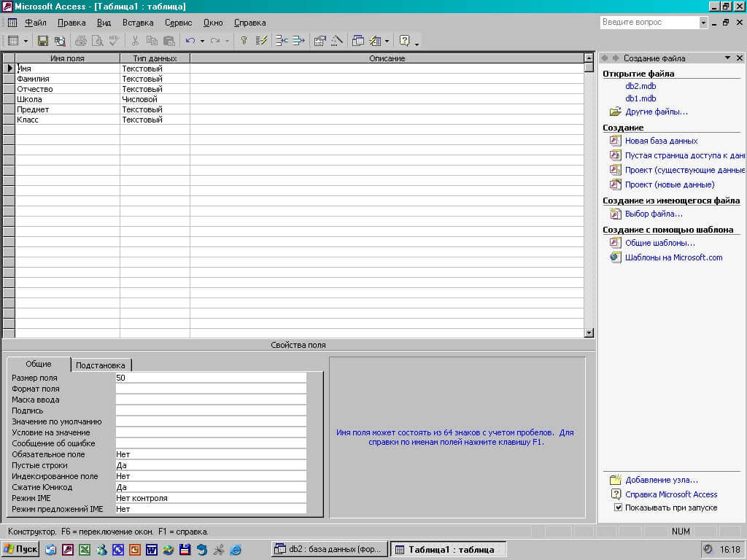Launch the Builder with the magic wand icon

336,41
